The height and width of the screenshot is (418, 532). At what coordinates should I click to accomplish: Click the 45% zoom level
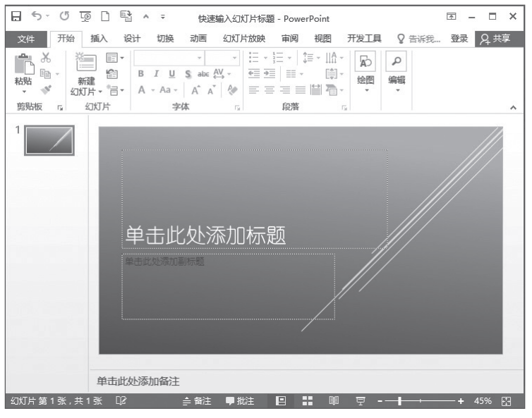click(x=483, y=401)
